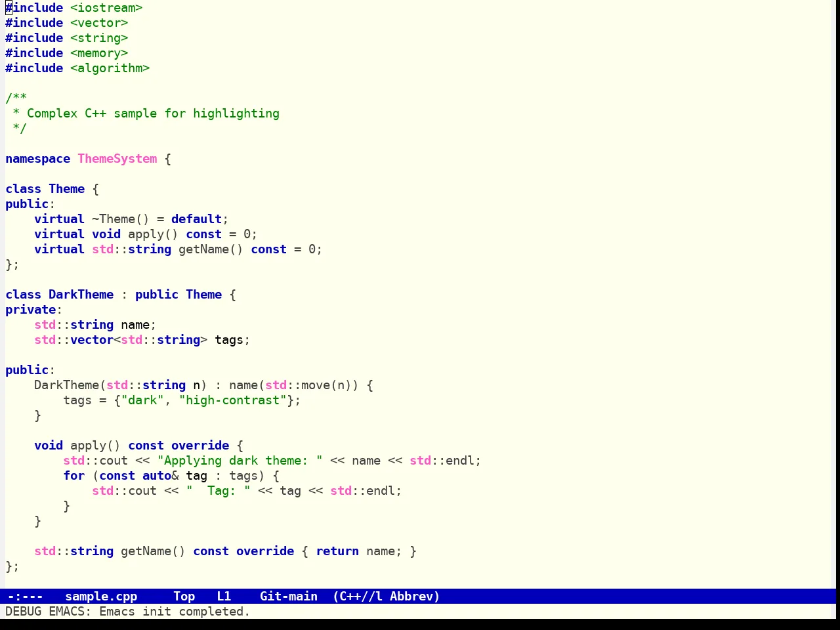Image resolution: width=840 pixels, height=630 pixels.
Task: Click 'name;' member variable declaration
Action: click(138, 325)
